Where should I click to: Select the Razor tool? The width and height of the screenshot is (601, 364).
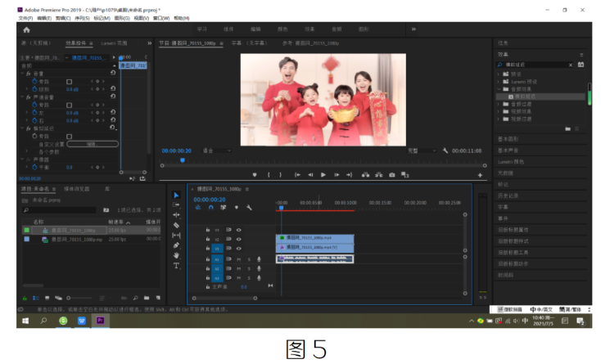(176, 226)
